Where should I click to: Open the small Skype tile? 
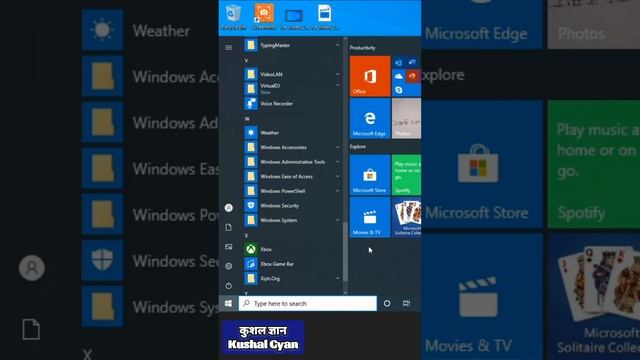point(399,90)
